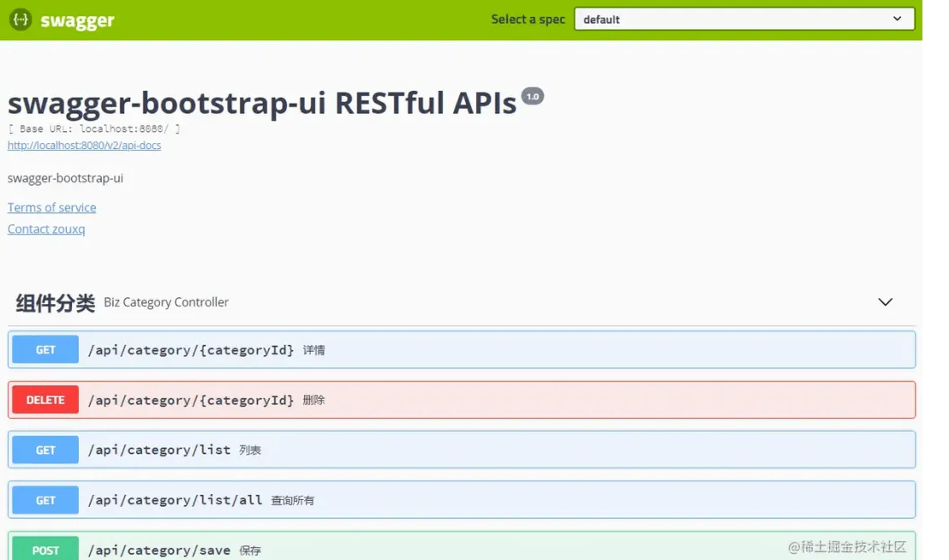Expand GET /api/category/list/all 查询所有 endpoint
Image resolution: width=949 pixels, height=560 pixels.
coord(461,500)
